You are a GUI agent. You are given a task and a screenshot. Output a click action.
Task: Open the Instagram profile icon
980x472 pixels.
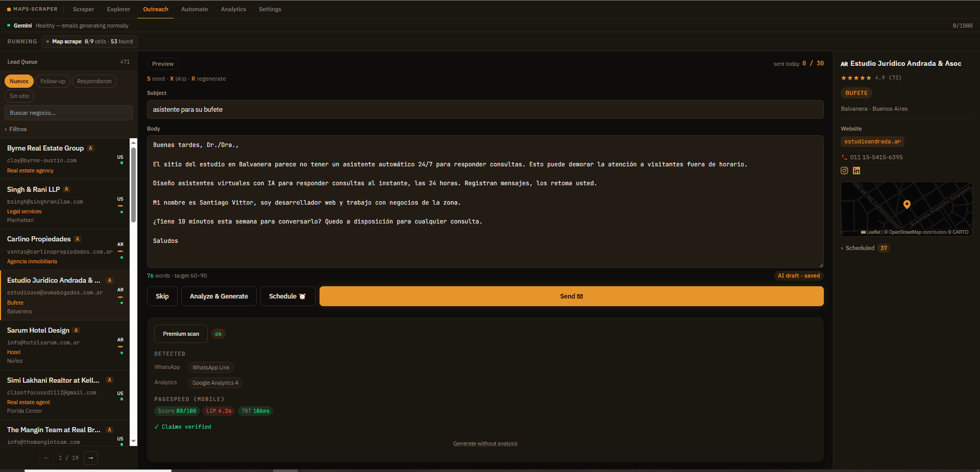click(844, 170)
